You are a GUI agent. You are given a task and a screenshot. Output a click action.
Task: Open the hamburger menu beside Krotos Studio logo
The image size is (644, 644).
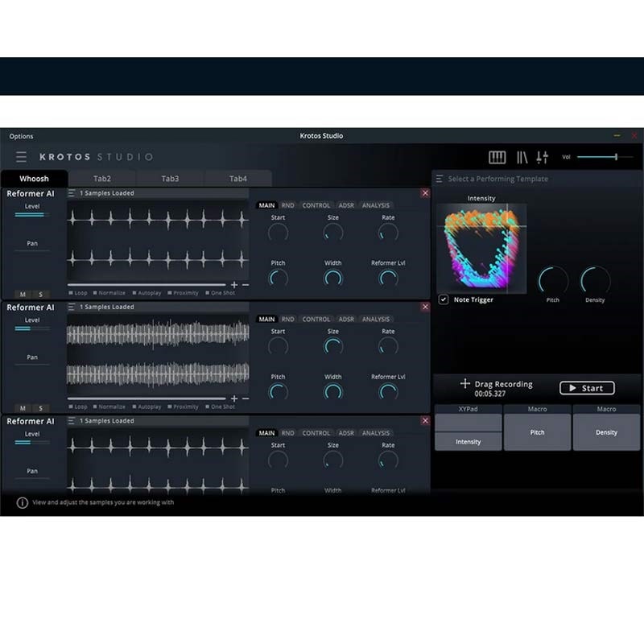22,157
